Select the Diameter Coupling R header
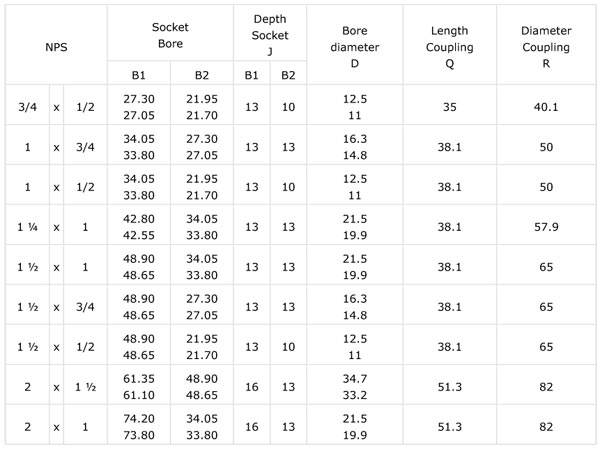 tap(546, 45)
